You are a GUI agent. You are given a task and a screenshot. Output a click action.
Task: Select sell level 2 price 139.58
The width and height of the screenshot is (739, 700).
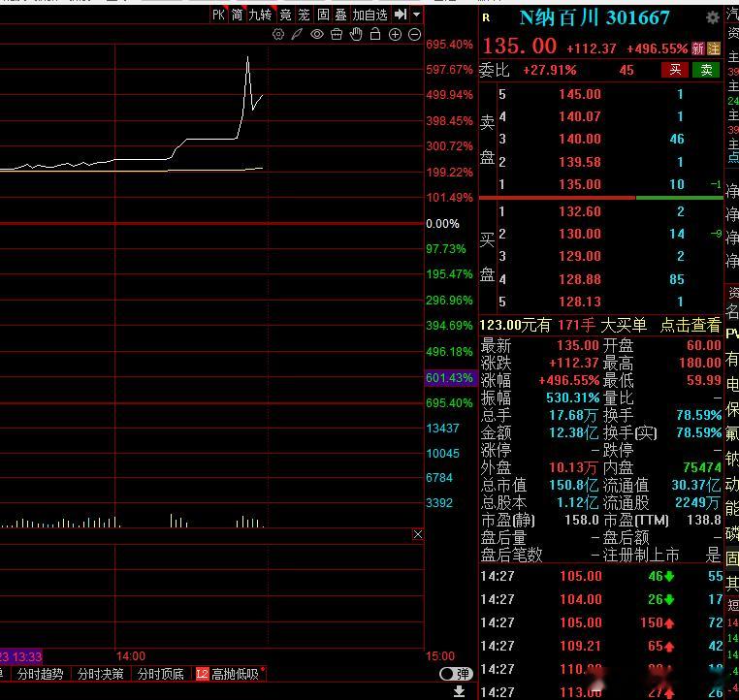(580, 162)
